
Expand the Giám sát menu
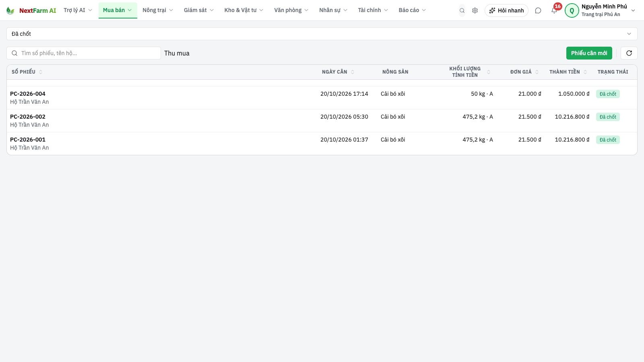click(199, 10)
